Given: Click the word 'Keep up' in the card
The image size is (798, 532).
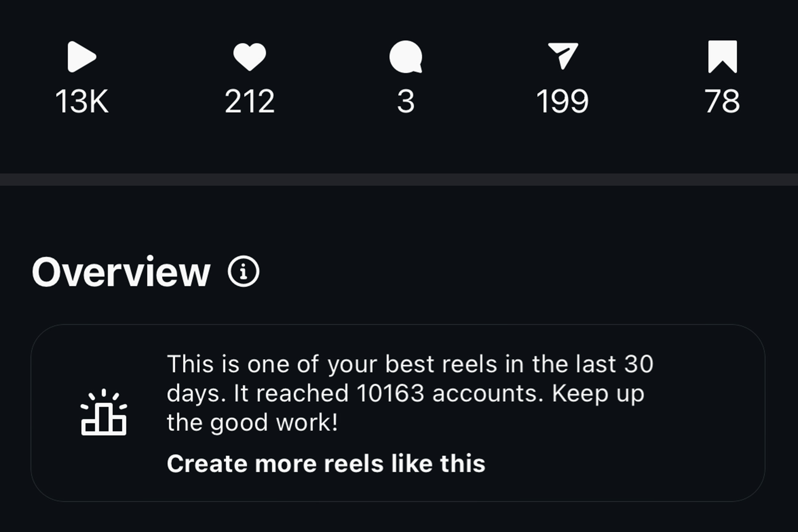Looking at the screenshot, I should click(x=598, y=394).
